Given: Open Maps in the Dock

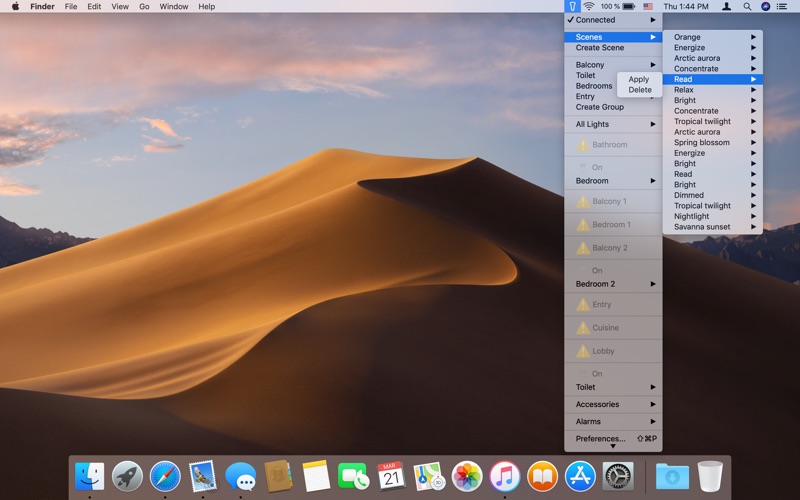Looking at the screenshot, I should tap(429, 476).
